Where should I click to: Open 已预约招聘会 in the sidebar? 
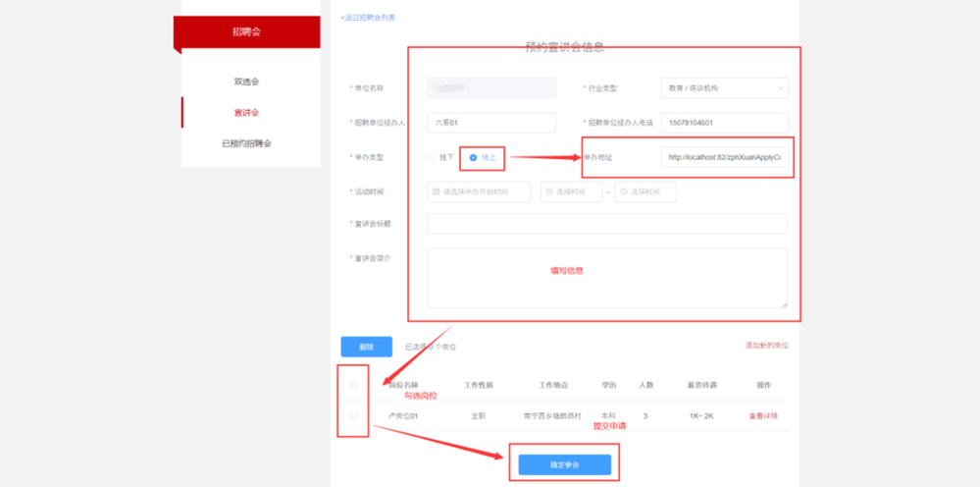coord(246,143)
